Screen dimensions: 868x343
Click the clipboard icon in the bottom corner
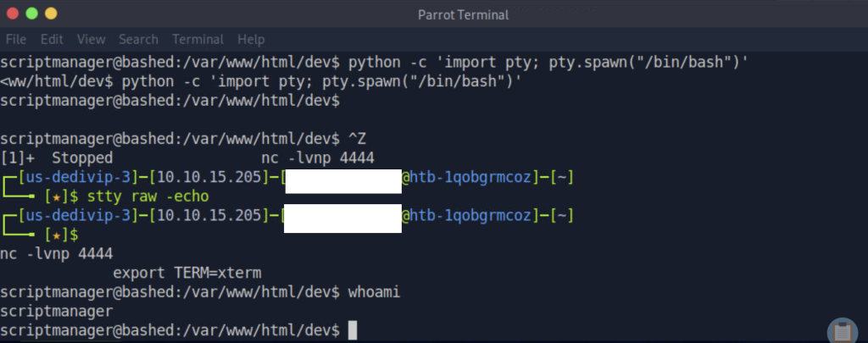pyautogui.click(x=843, y=332)
